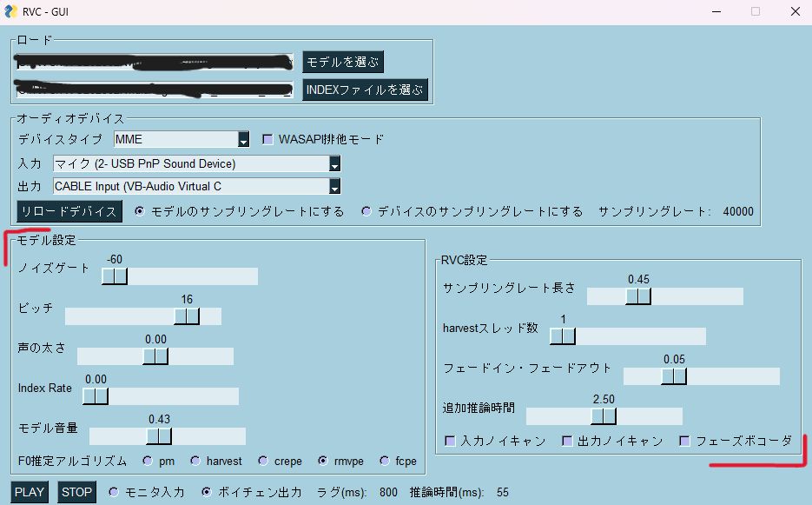Click the モデルを選ぶ button

[x=342, y=62]
